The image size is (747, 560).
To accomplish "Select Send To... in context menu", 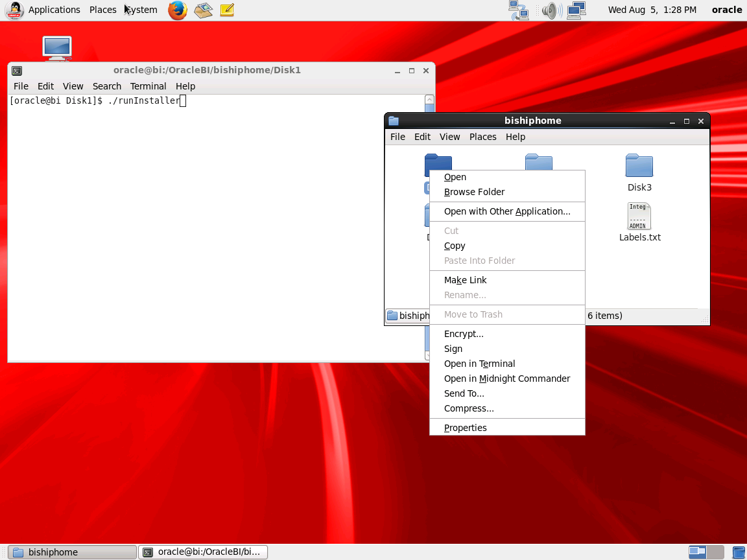I will [507, 393].
